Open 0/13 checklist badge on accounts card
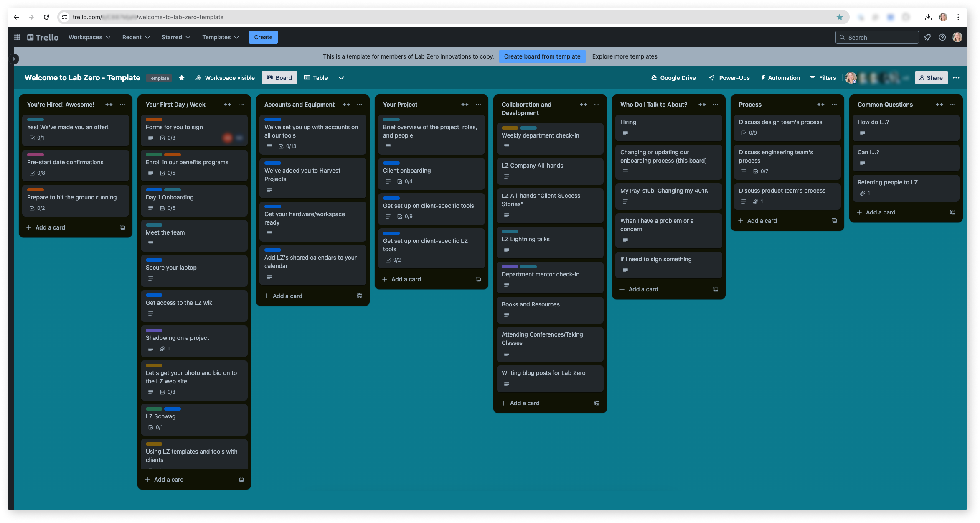The image size is (980, 523). (x=287, y=146)
